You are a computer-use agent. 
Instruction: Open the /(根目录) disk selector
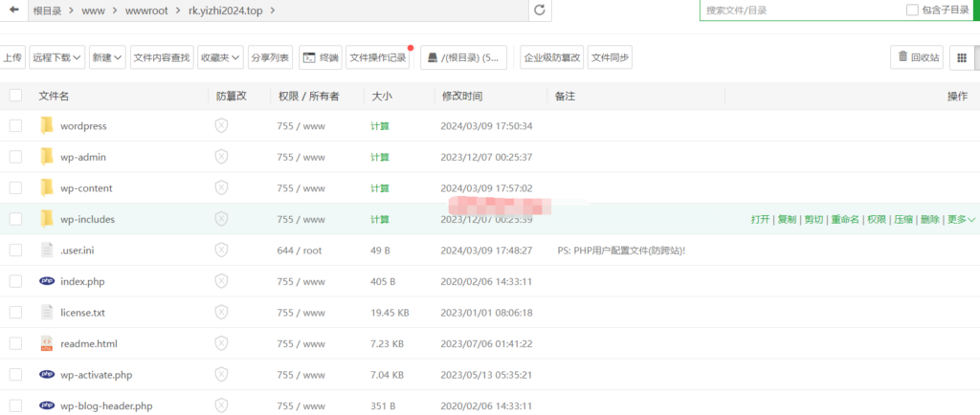pyautogui.click(x=464, y=57)
